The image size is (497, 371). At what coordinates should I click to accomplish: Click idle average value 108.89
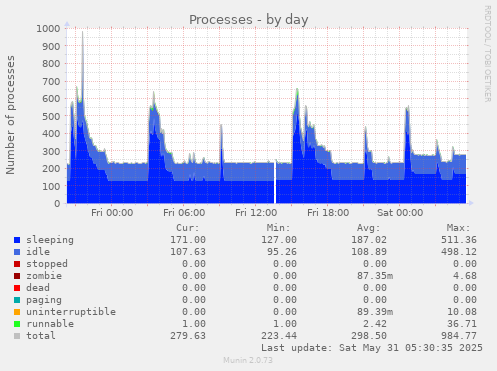tap(369, 252)
